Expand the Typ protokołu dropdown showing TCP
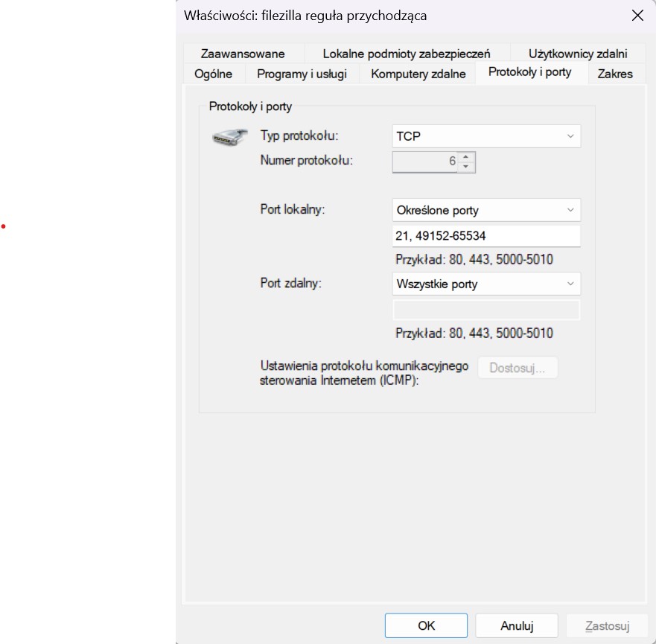 coord(486,136)
